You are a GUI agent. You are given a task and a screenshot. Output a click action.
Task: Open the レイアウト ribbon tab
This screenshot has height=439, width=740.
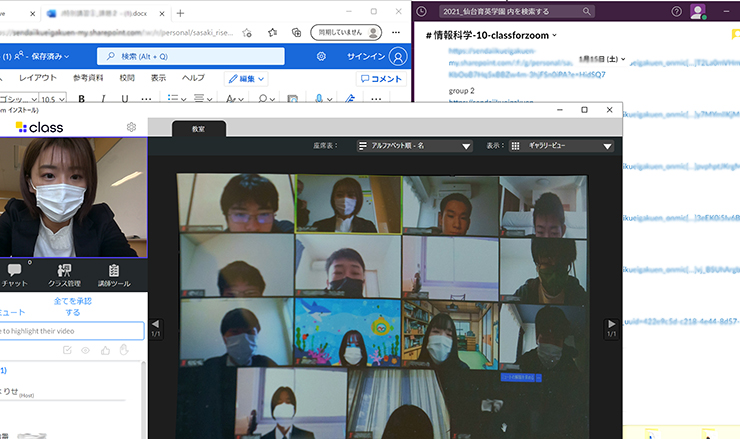pos(38,78)
